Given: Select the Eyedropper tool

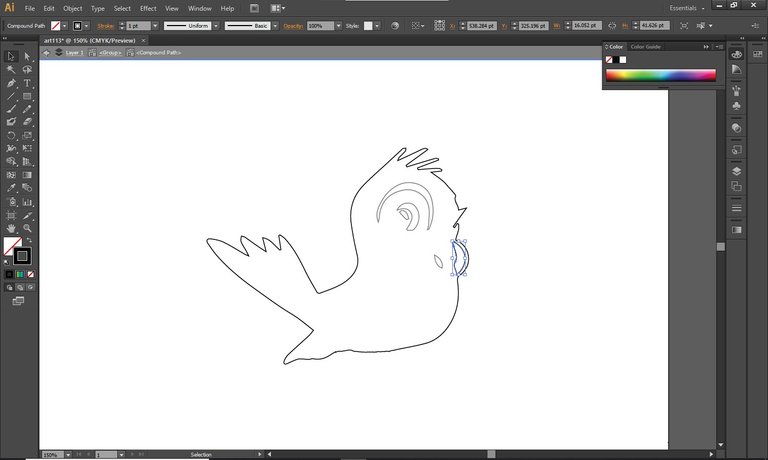Looking at the screenshot, I should click(x=11, y=188).
